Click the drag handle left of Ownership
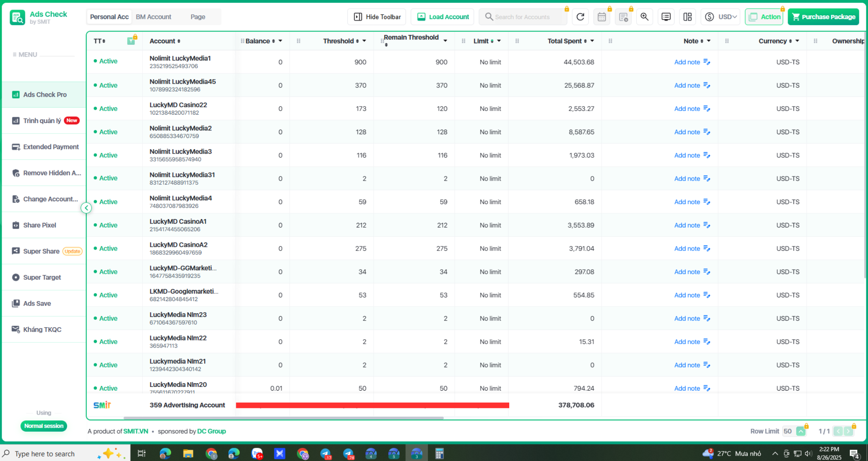Viewport: 868px width, 461px height. (x=816, y=41)
